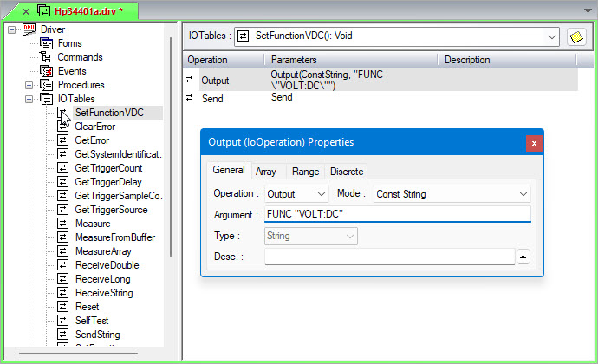Switch to the Discrete tab

pos(347,172)
